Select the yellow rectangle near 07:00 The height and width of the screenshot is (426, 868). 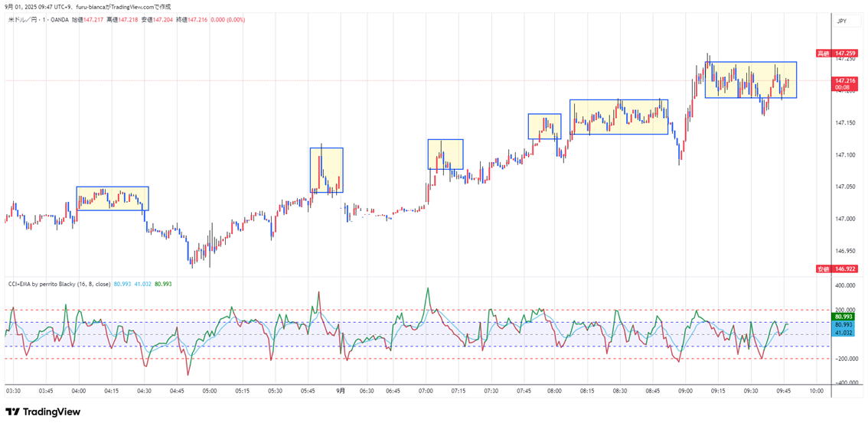tap(445, 154)
